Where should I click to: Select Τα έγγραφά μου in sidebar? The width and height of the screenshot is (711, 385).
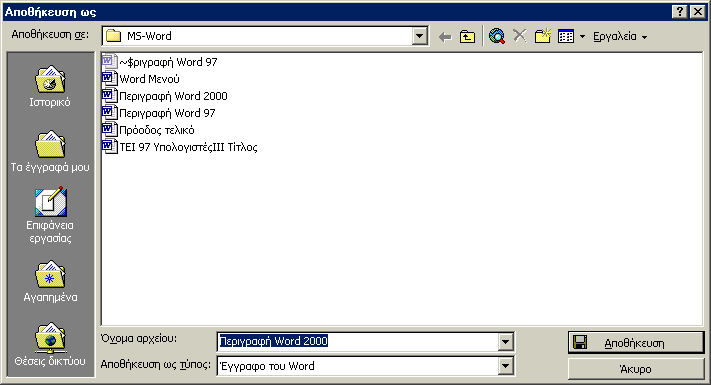50,151
